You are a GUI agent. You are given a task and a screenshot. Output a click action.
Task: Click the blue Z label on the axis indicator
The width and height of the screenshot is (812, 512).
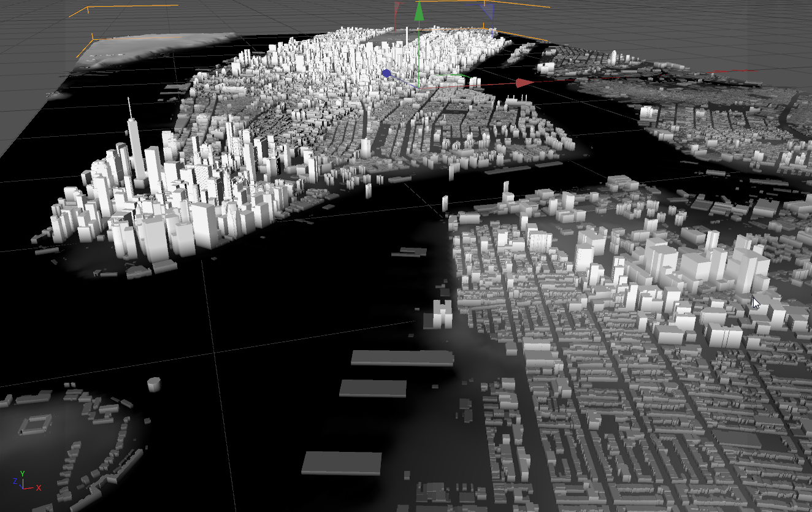click(x=14, y=481)
